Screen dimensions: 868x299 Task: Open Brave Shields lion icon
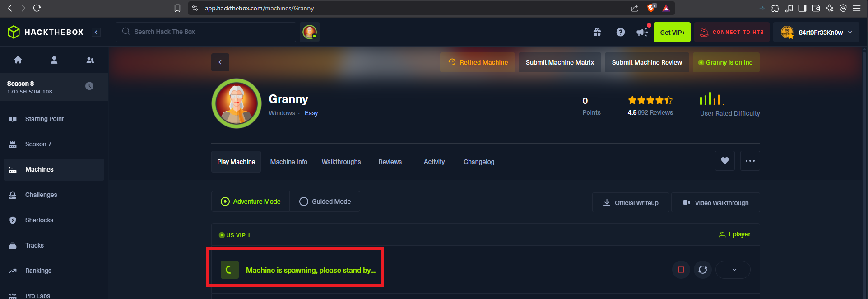coord(651,8)
